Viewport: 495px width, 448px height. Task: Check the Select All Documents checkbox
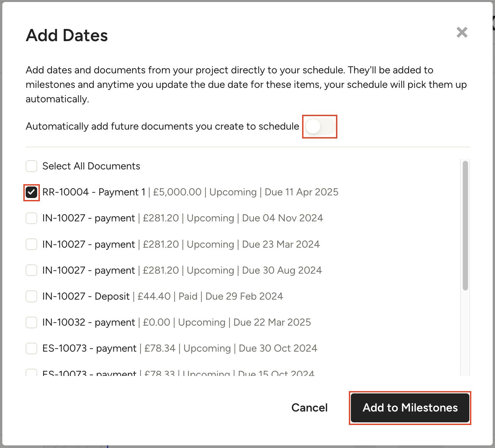click(32, 166)
